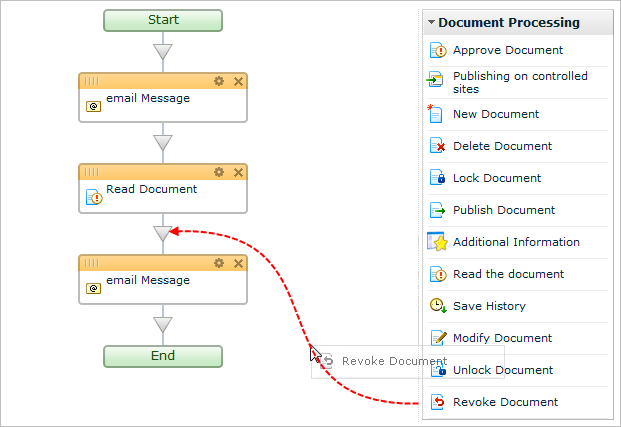The height and width of the screenshot is (427, 621).
Task: Remove the last email Message block
Action: pyautogui.click(x=238, y=263)
